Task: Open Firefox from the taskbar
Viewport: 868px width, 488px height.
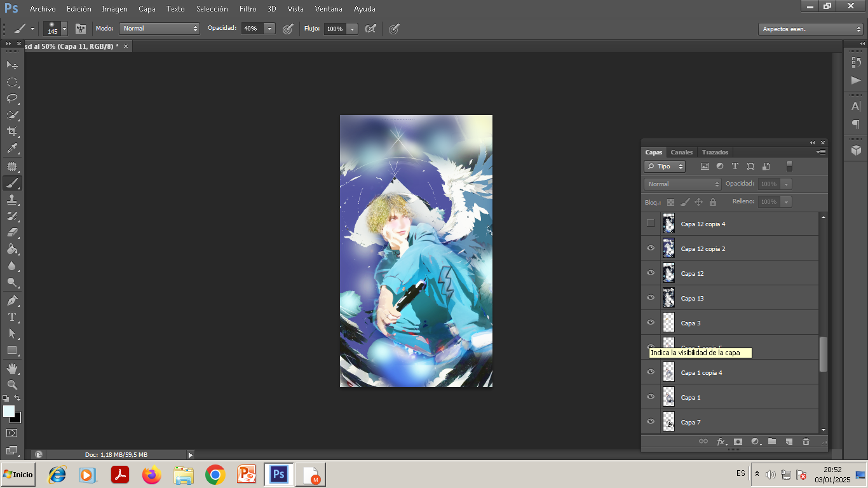Action: 152,475
